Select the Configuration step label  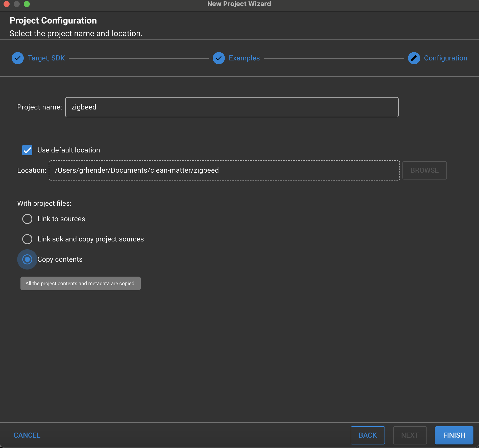pos(445,58)
